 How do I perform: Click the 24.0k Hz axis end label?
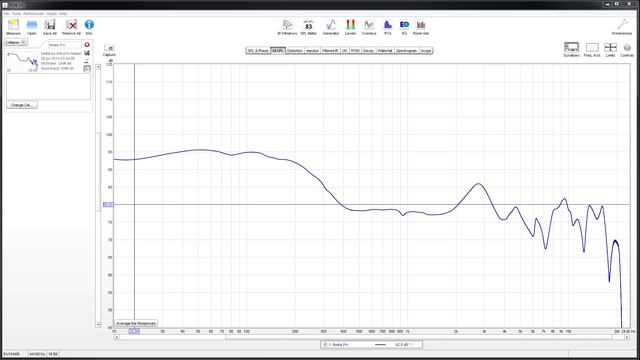coord(630,331)
